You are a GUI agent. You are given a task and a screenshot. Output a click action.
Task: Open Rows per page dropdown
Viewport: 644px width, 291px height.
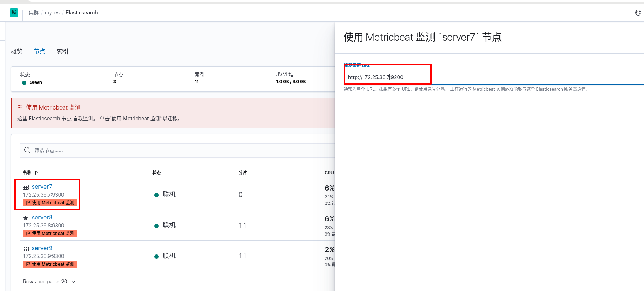(x=50, y=282)
